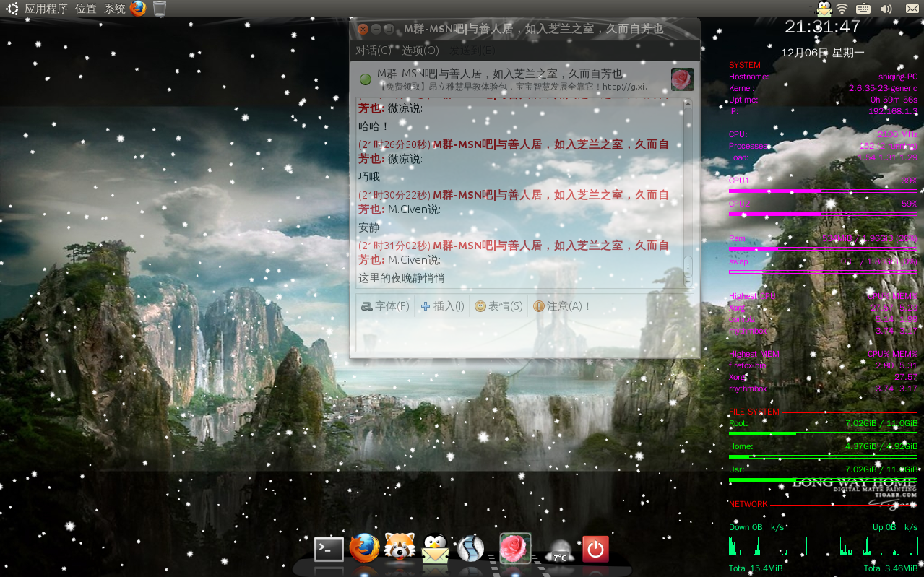924x577 pixels.
Task: Open the 系统 menu
Action: 115,9
